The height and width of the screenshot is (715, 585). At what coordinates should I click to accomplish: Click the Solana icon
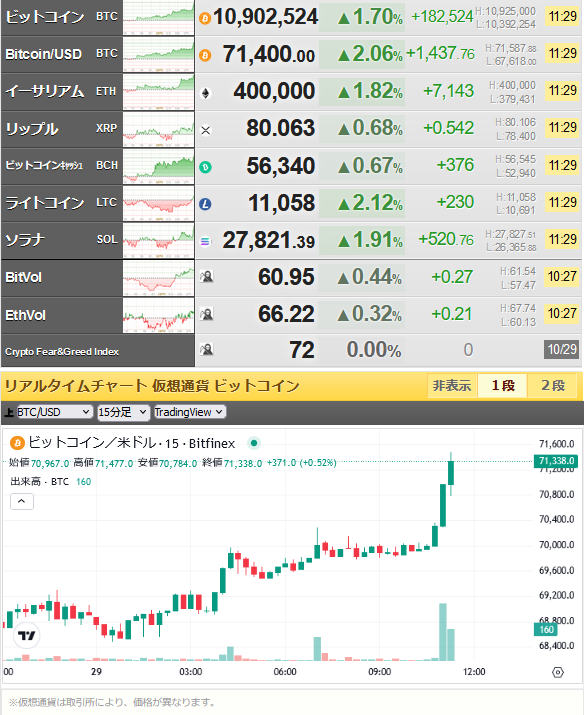click(205, 241)
